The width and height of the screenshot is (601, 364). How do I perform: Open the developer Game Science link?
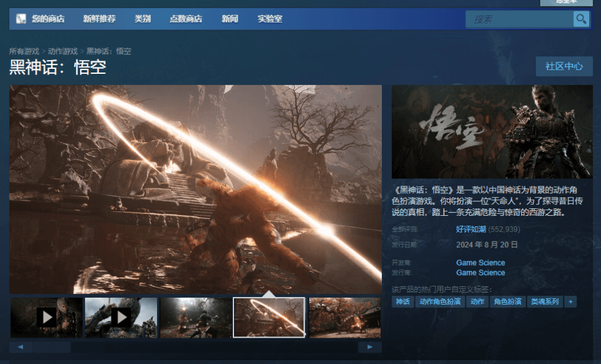pyautogui.click(x=481, y=263)
